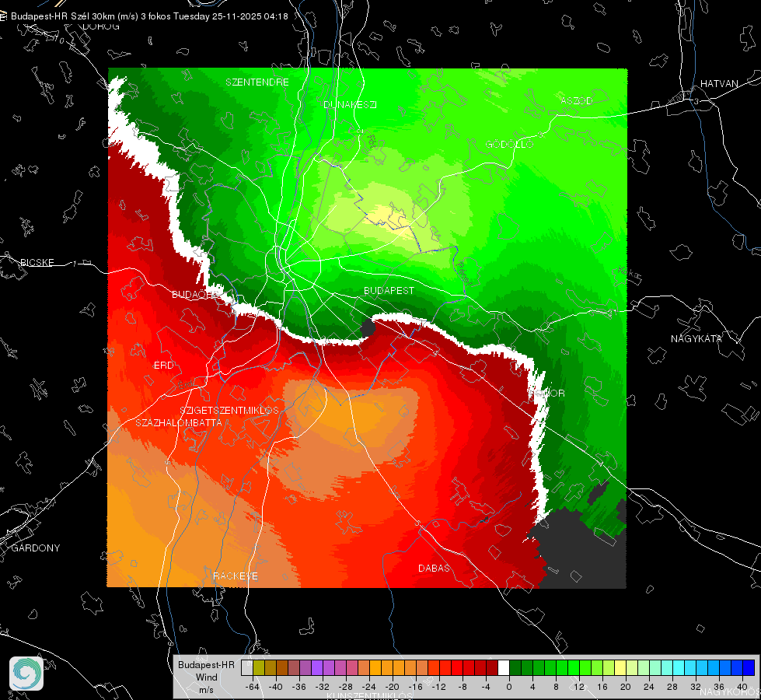Click the '-64' value in the legend

253,687
